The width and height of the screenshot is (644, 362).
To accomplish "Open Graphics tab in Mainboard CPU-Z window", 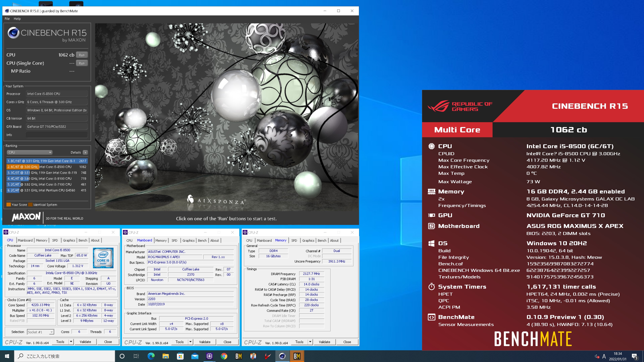I will point(188,241).
